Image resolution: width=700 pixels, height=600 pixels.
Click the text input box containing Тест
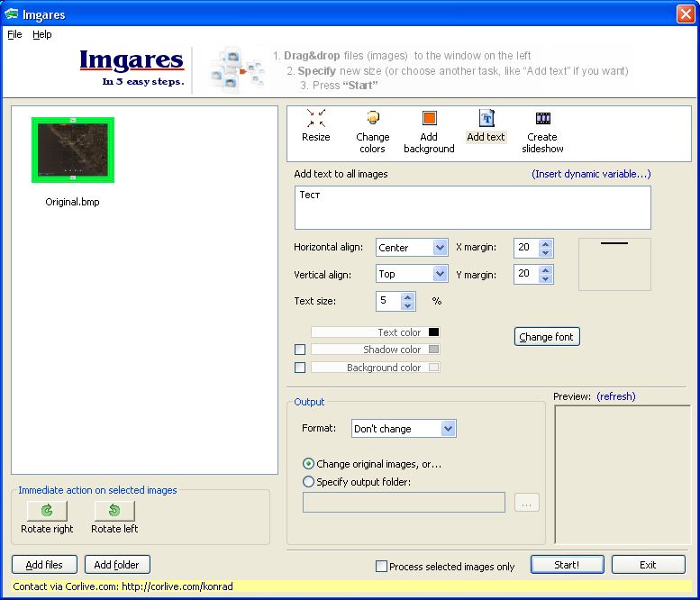(x=473, y=208)
